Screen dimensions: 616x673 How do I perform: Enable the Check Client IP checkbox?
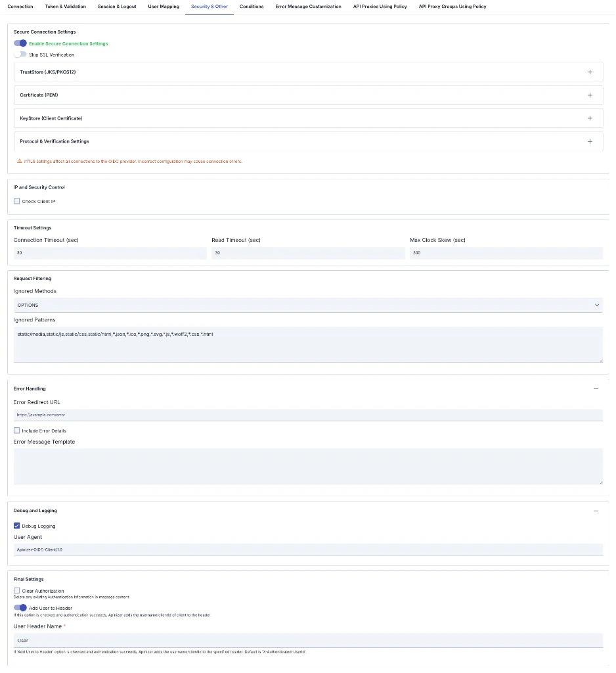tap(16, 201)
